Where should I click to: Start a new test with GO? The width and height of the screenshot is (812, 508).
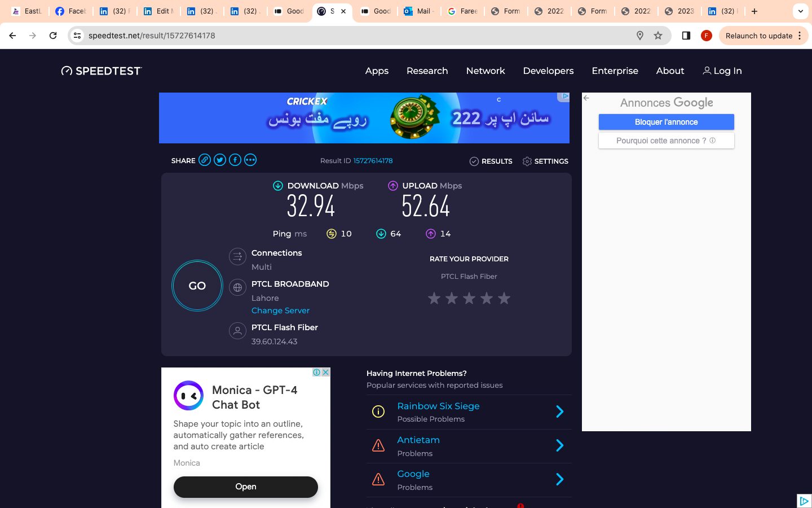(197, 286)
